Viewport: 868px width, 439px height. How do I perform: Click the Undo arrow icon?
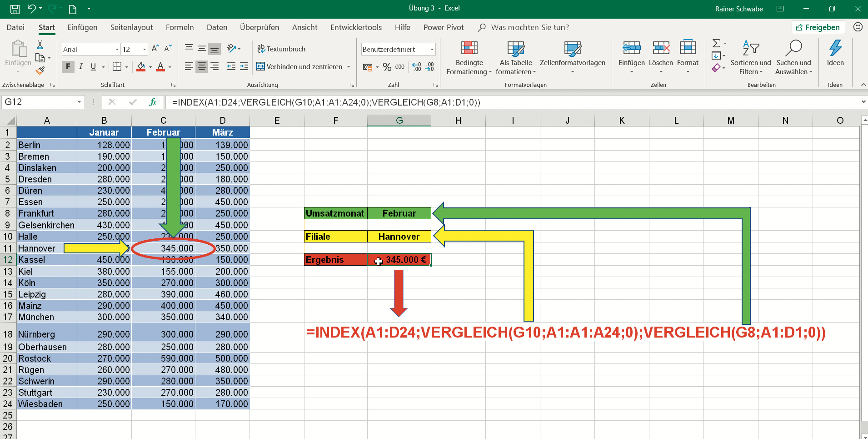tap(31, 9)
